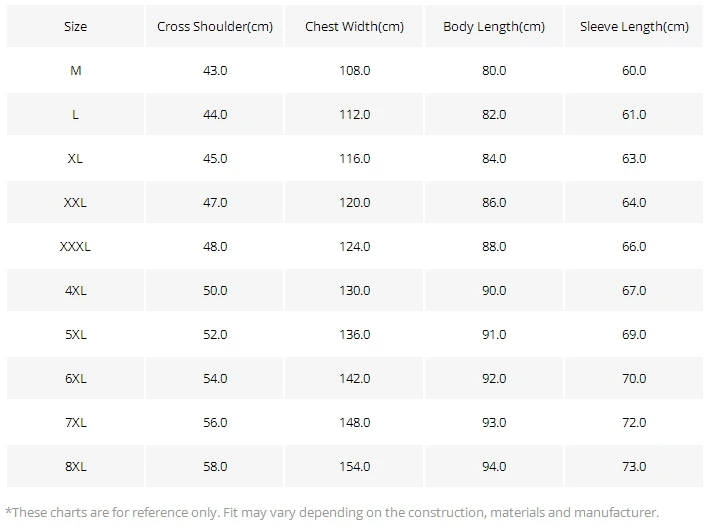The height and width of the screenshot is (529, 709).
Task: Click the XL size cell
Action: 76,158
